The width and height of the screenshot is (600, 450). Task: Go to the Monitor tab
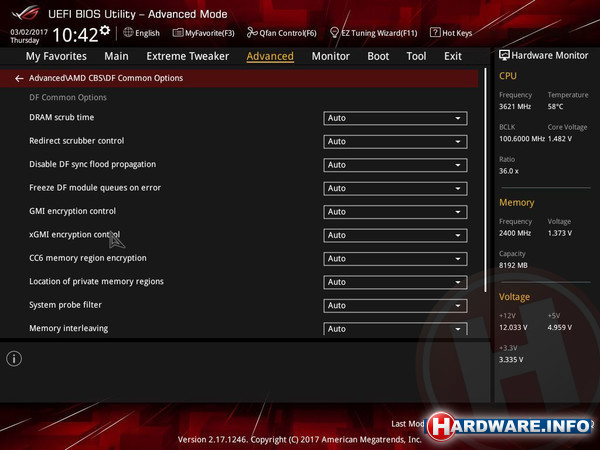(331, 56)
